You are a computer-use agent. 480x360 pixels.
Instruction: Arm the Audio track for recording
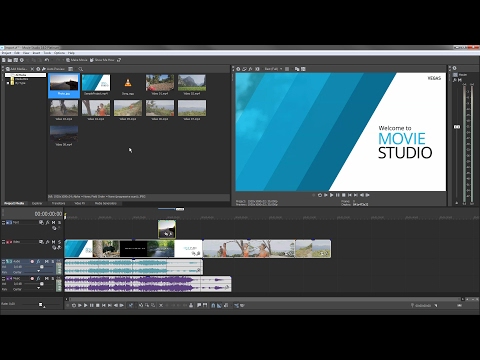[32, 262]
